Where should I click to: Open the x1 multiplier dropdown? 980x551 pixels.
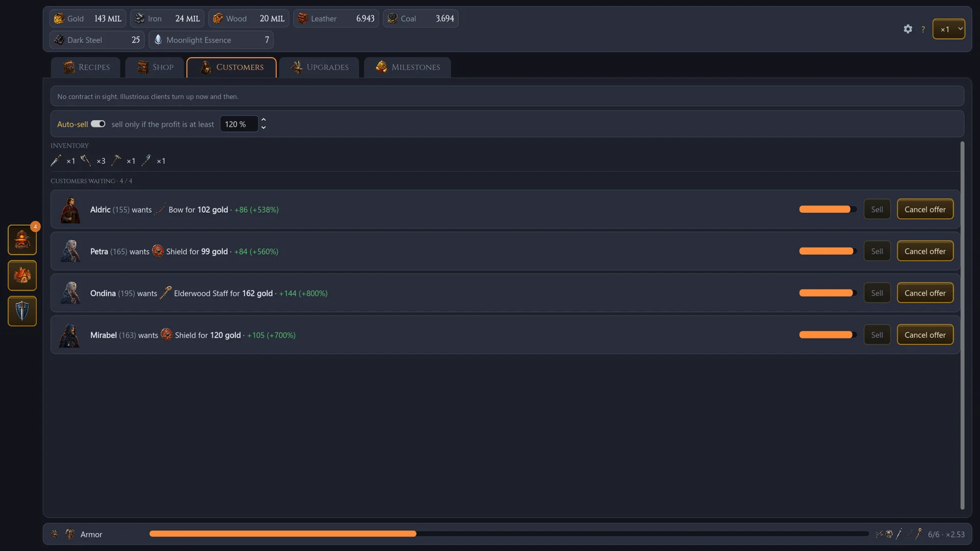coord(948,29)
